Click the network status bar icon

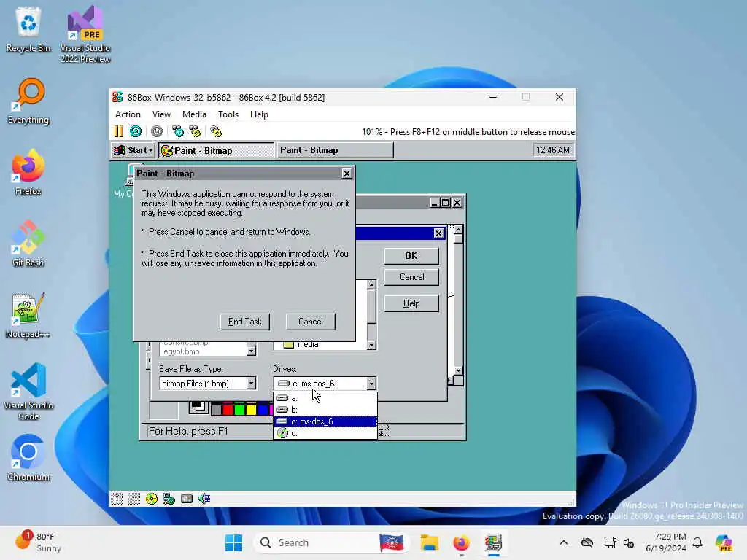[169, 499]
